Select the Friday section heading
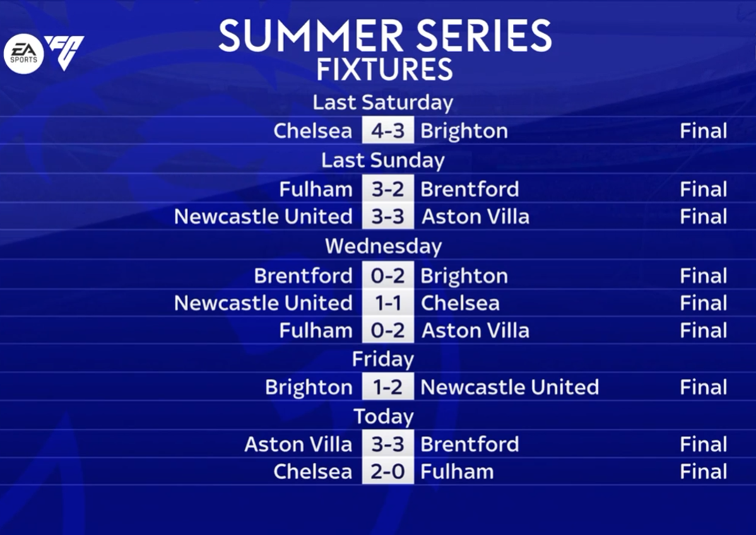Screen dimensions: 756x535 383,360
